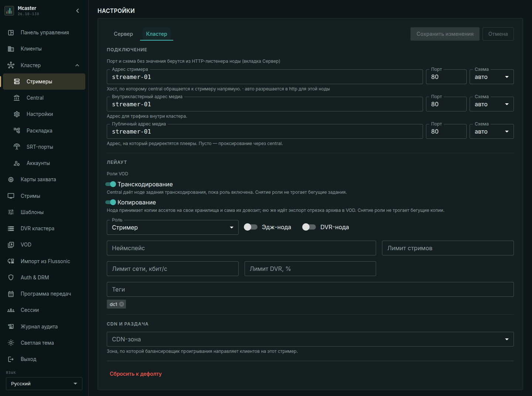Click the Неймспейс input field

coord(241,248)
